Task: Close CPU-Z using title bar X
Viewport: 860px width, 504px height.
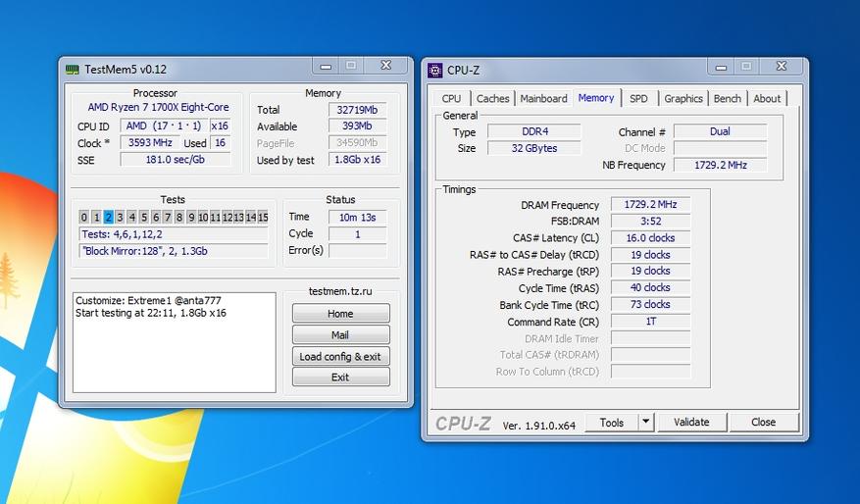Action: tap(782, 67)
